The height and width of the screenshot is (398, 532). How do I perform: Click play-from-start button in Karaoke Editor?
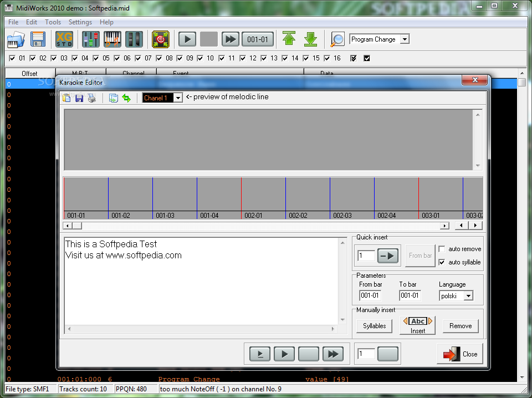point(260,354)
